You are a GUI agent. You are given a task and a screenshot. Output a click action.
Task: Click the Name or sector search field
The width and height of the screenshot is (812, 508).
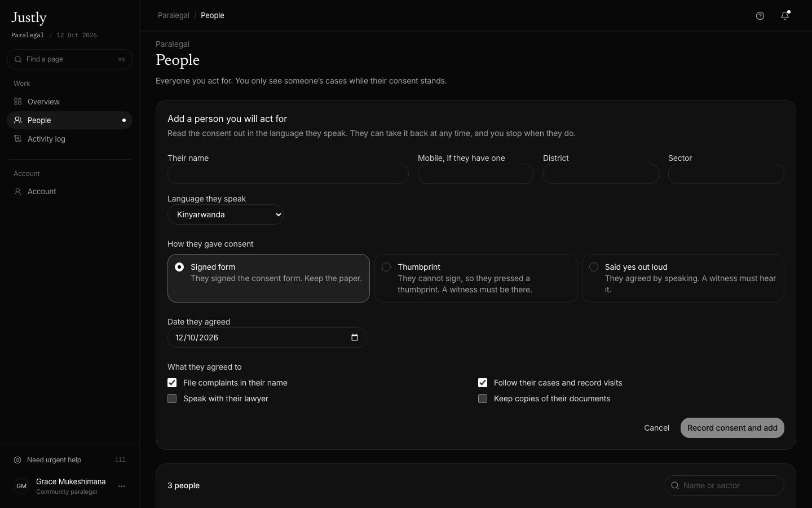click(725, 485)
